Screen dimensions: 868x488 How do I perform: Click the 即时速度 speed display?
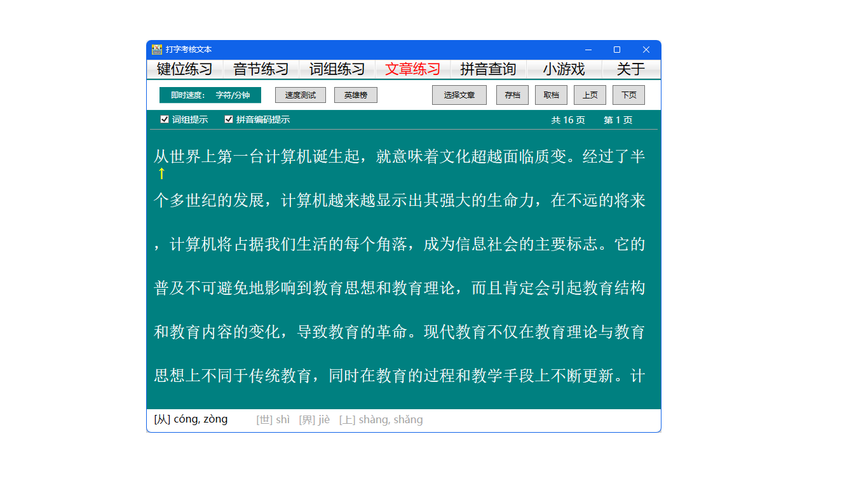point(210,95)
